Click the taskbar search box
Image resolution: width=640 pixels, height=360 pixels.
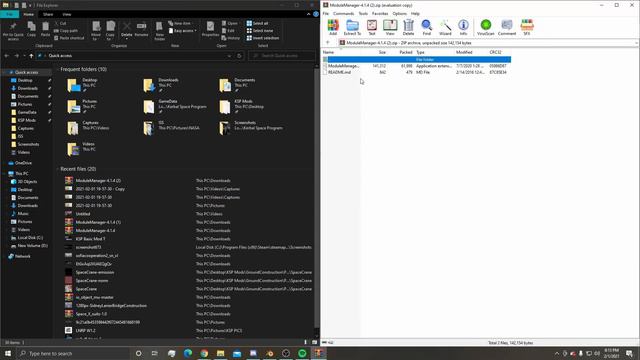(x=73, y=353)
